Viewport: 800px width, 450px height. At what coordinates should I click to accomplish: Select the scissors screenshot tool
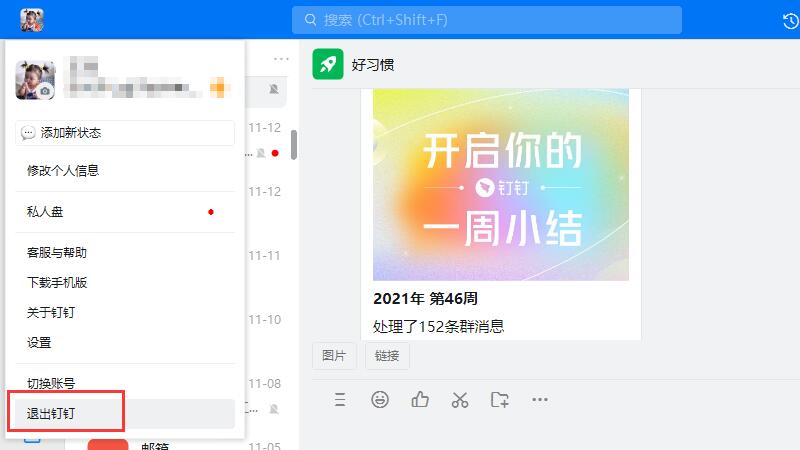(460, 400)
